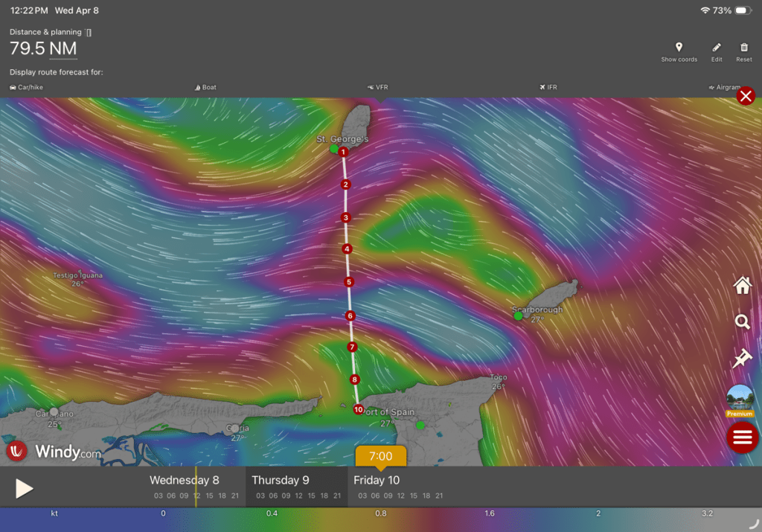Tap the Show coords pin icon

(x=679, y=48)
